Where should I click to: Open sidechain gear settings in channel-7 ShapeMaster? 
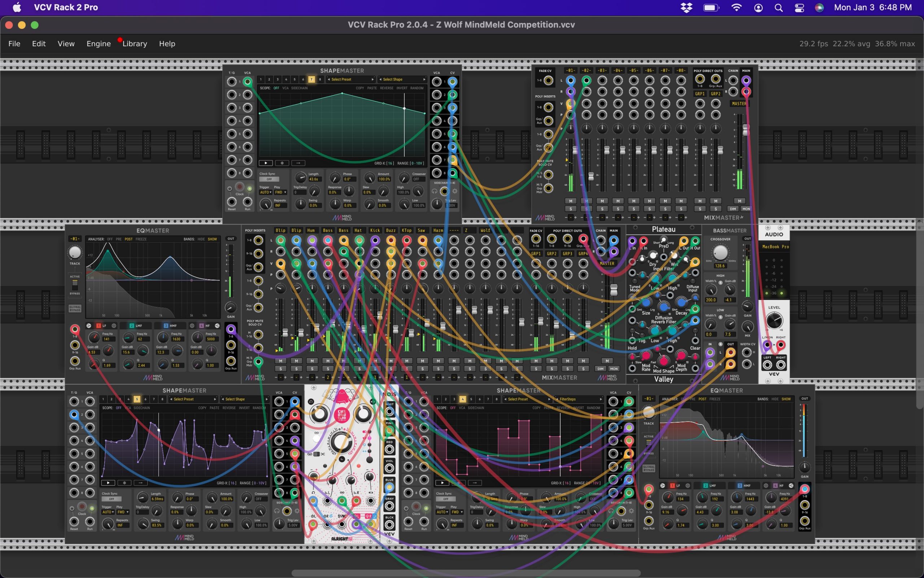click(454, 191)
